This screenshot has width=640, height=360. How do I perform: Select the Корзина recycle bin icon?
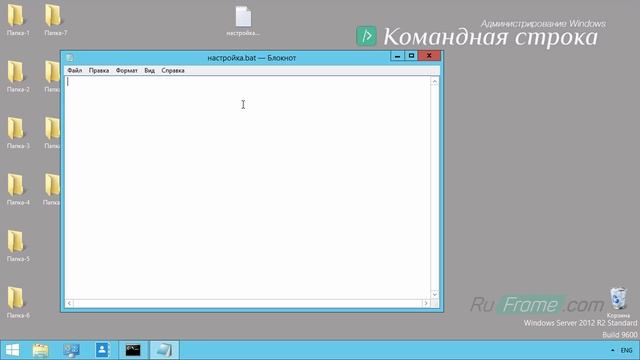pyautogui.click(x=618, y=302)
